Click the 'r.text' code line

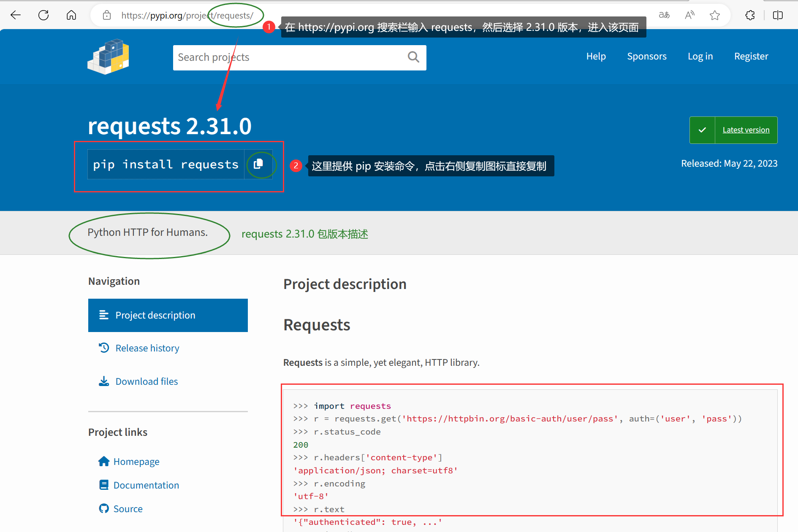[319, 509]
